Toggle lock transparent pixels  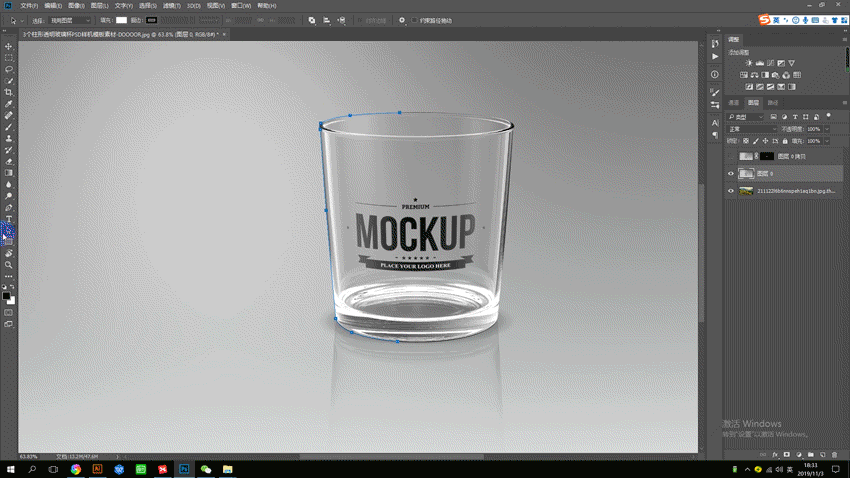pyautogui.click(x=746, y=141)
